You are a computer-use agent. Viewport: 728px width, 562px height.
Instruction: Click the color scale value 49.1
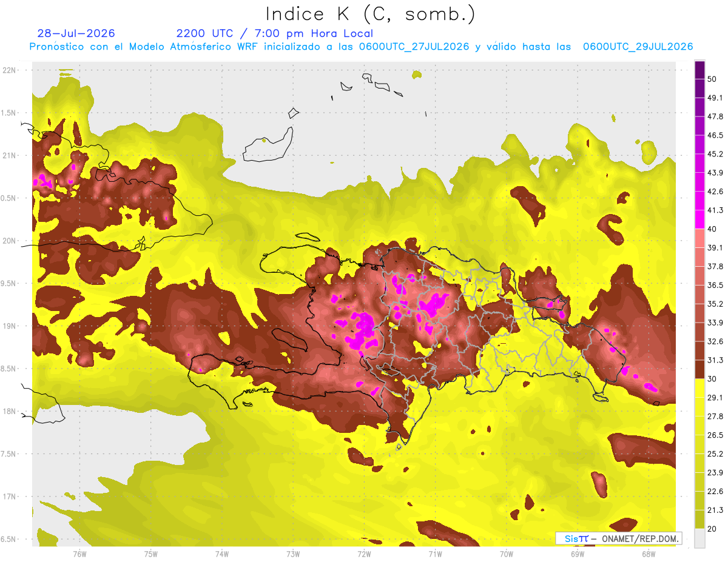click(715, 98)
